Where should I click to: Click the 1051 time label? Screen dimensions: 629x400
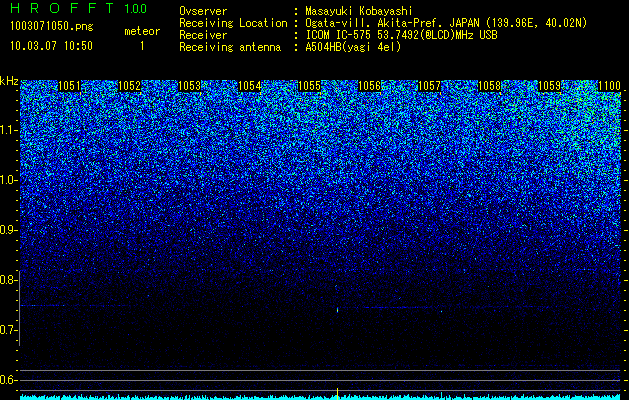click(69, 86)
